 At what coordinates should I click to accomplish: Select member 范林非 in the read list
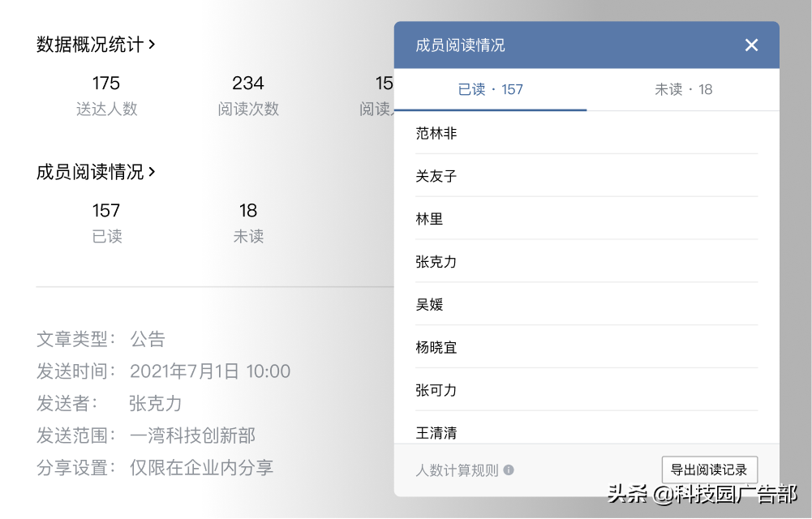point(436,133)
